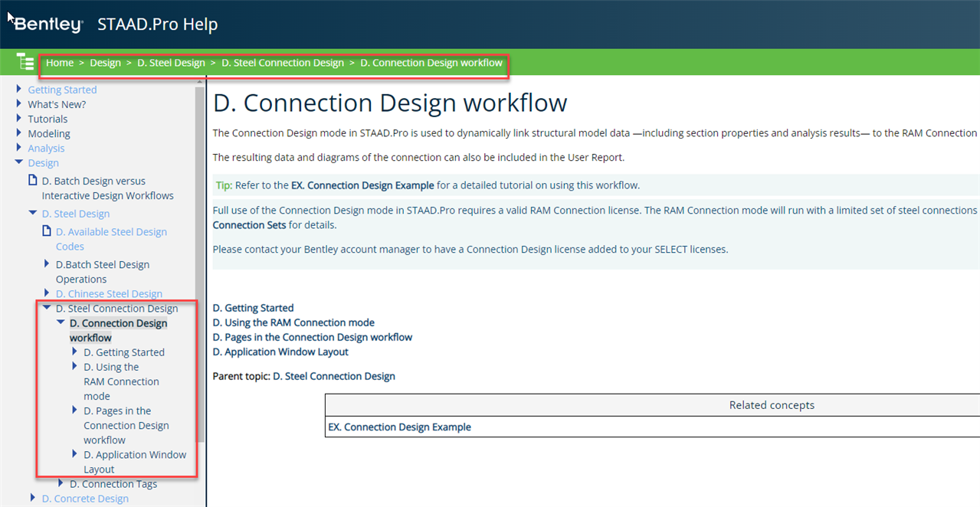Open Tutorials in the sidebar
Screen dimensions: 980x507
click(48, 119)
